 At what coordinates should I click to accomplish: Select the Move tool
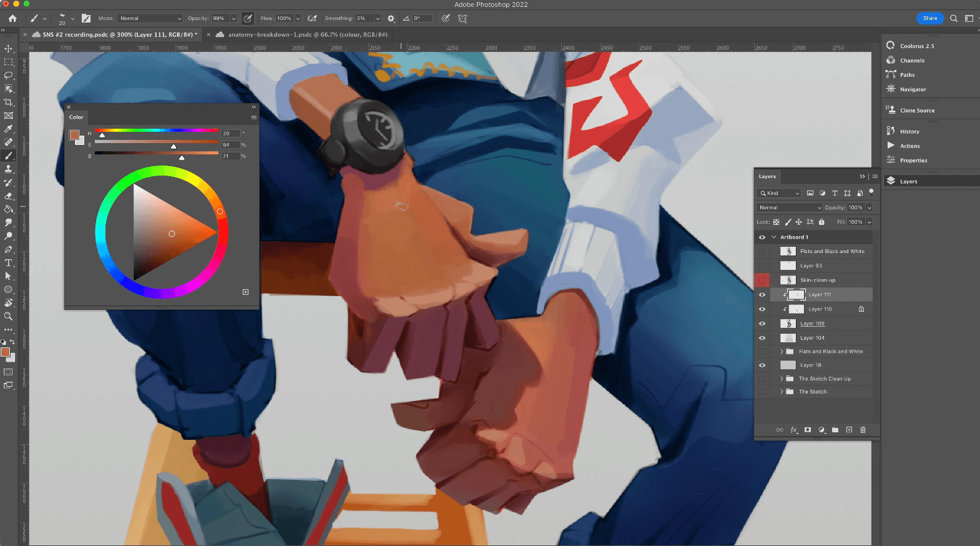9,49
